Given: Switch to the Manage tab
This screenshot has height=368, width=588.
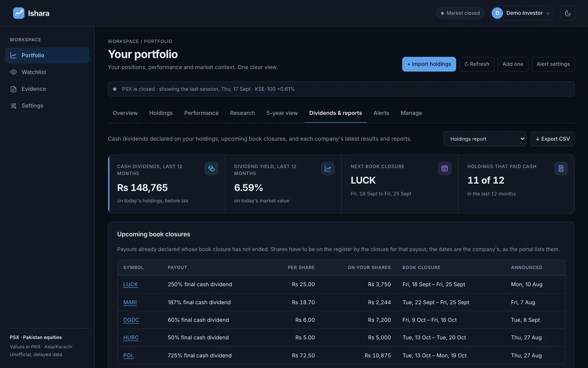Looking at the screenshot, I should point(411,113).
